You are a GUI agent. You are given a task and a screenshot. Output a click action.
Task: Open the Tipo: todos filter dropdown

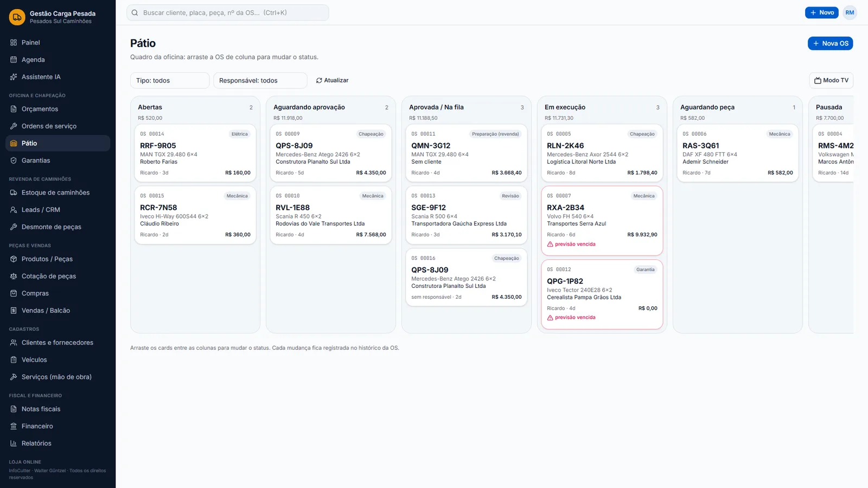170,80
